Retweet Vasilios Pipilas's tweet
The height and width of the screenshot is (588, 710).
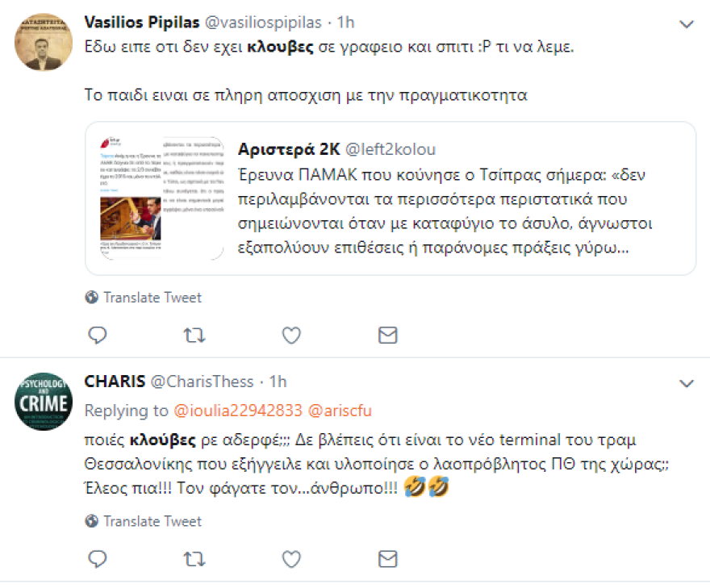194,335
